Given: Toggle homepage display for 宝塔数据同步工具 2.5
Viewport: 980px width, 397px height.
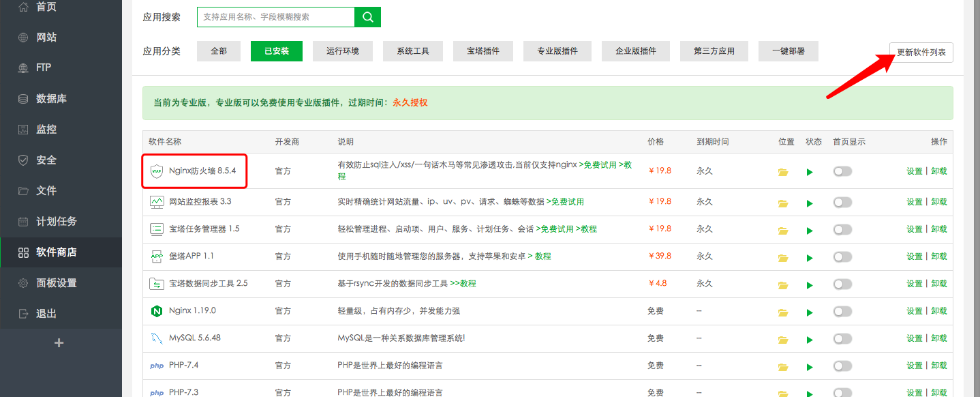Looking at the screenshot, I should 842,284.
